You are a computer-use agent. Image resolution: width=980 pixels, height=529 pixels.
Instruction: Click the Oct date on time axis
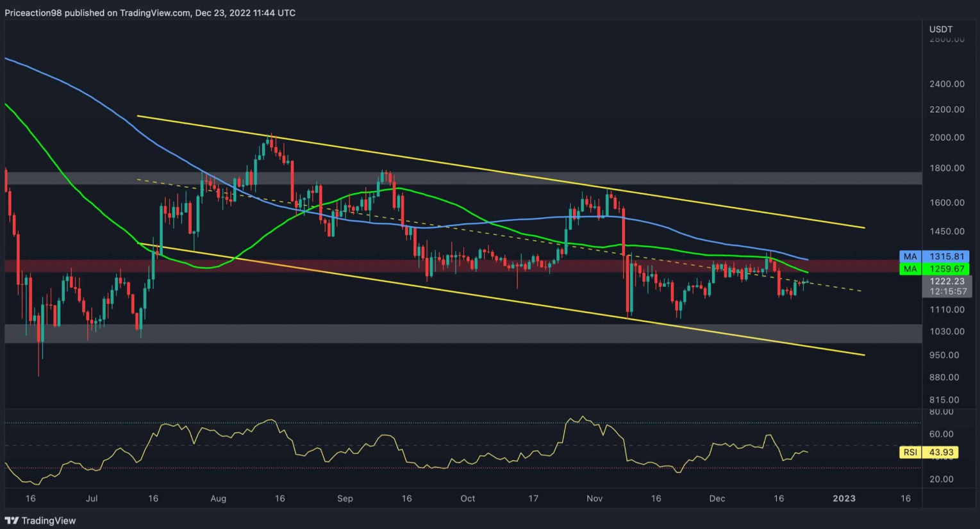click(468, 498)
